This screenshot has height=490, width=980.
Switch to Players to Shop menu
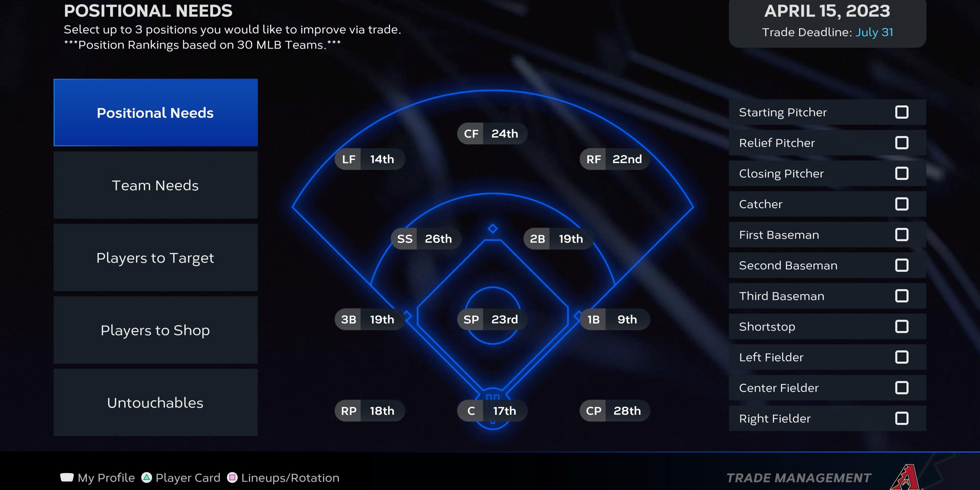click(x=154, y=330)
